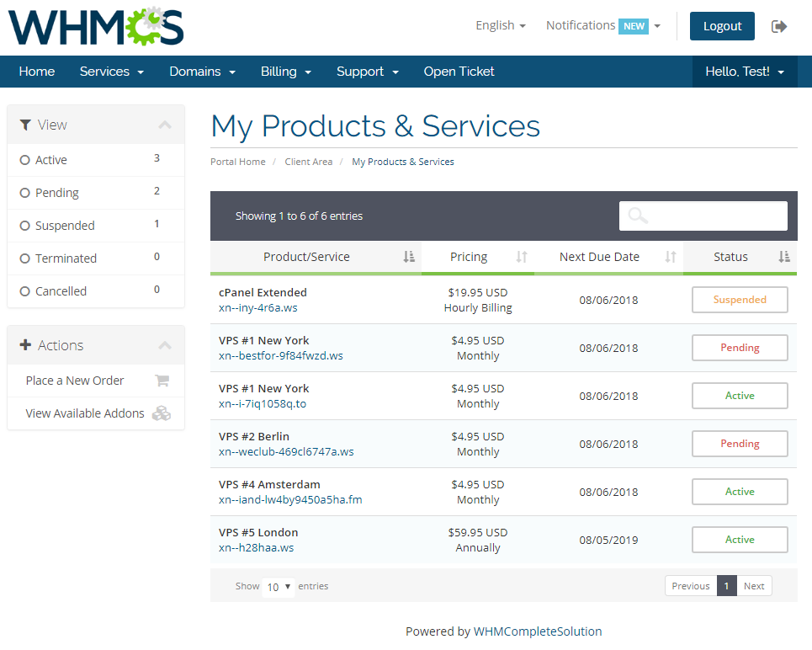The width and height of the screenshot is (812, 650).
Task: Sort by Status column icon
Action: [784, 257]
